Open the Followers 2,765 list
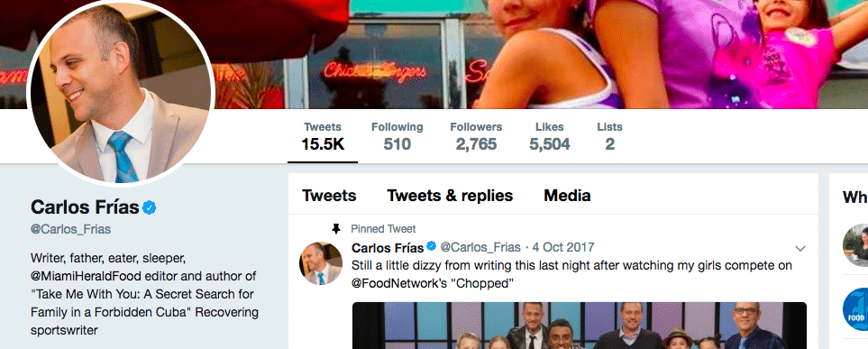 (476, 136)
